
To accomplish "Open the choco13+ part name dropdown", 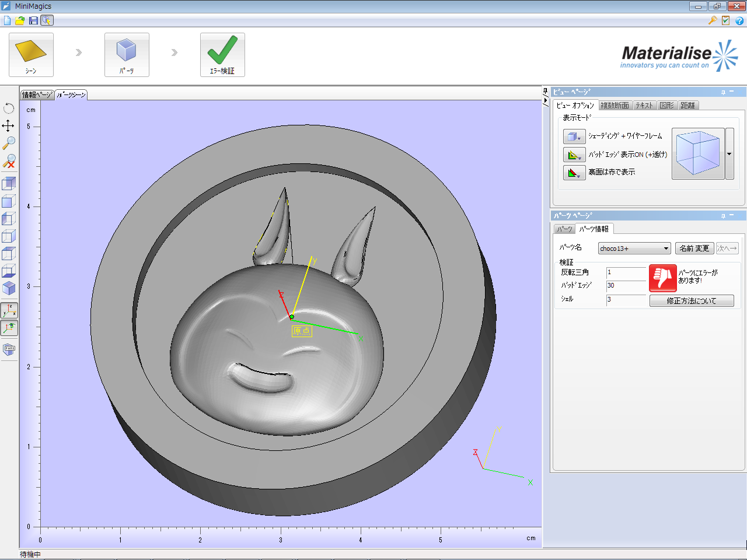I will (x=634, y=249).
